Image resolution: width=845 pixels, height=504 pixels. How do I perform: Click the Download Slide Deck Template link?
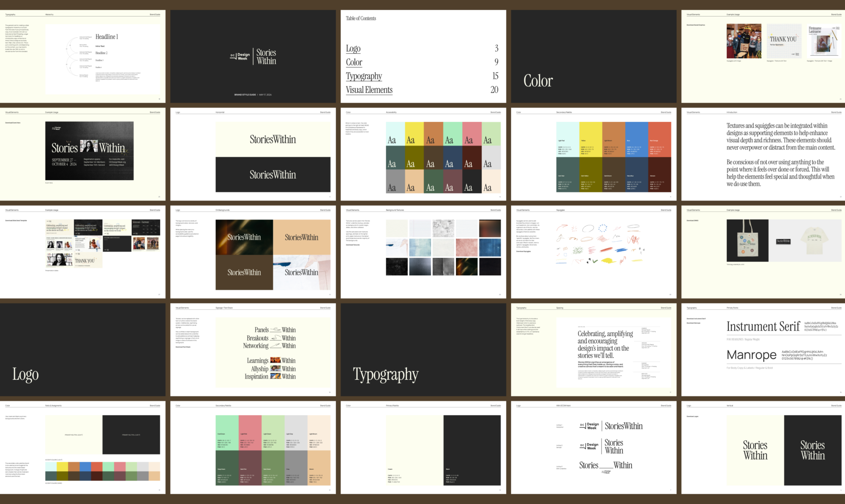point(16,220)
